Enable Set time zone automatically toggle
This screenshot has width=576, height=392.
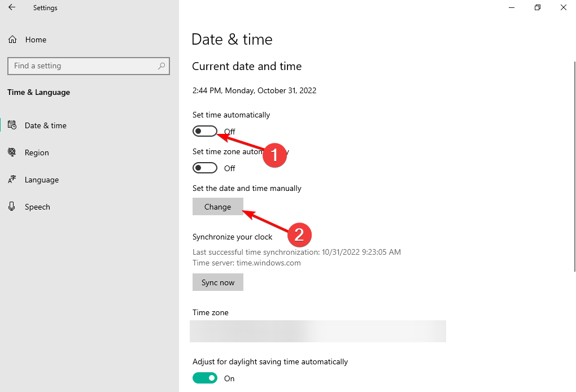point(205,168)
